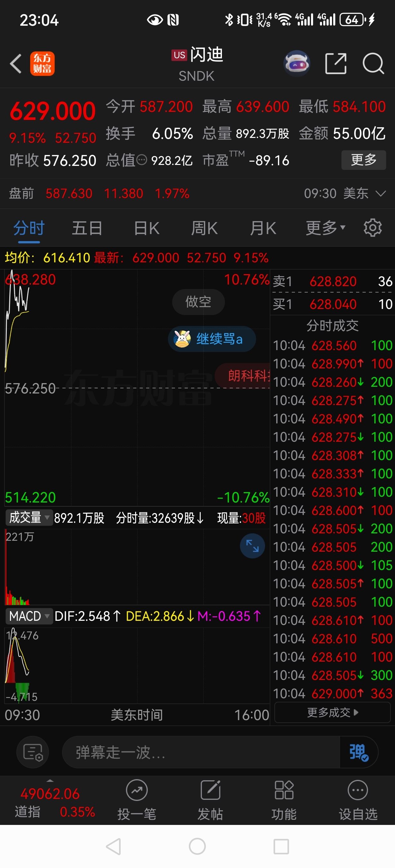Select the 分时 tab
Screen dimensions: 395x868
(29, 228)
